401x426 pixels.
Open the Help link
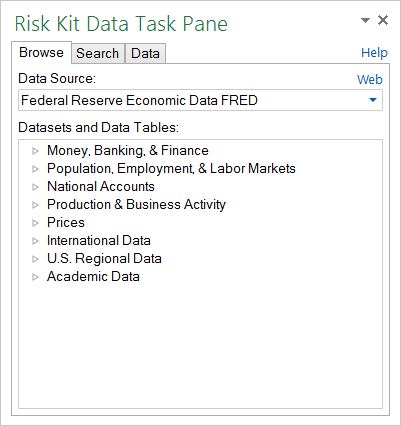[x=374, y=53]
